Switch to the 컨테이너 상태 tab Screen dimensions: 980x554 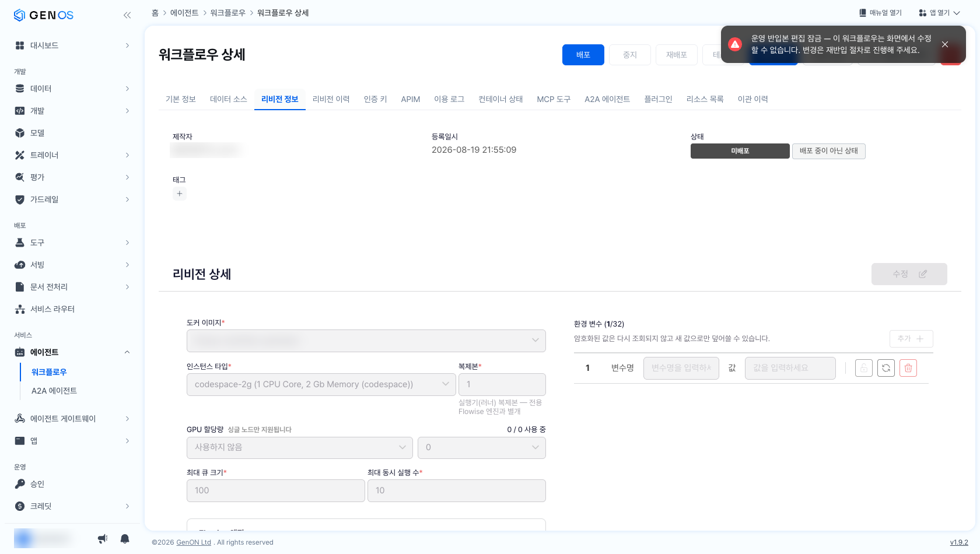pyautogui.click(x=501, y=99)
